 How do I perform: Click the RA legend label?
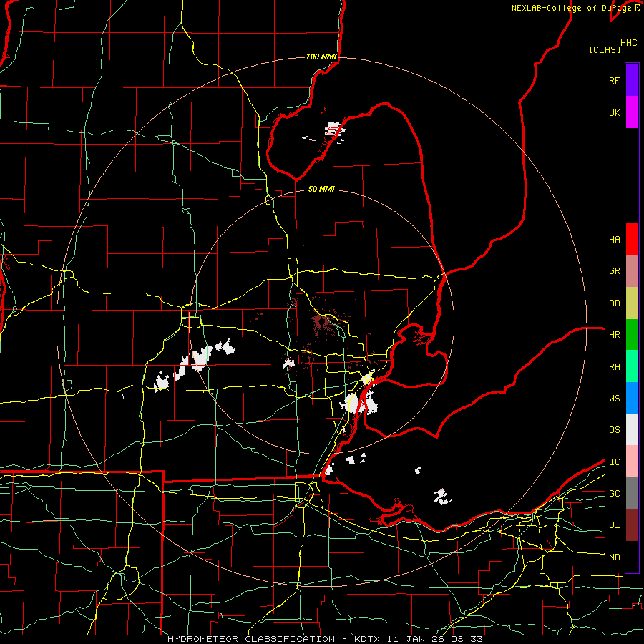coord(614,367)
